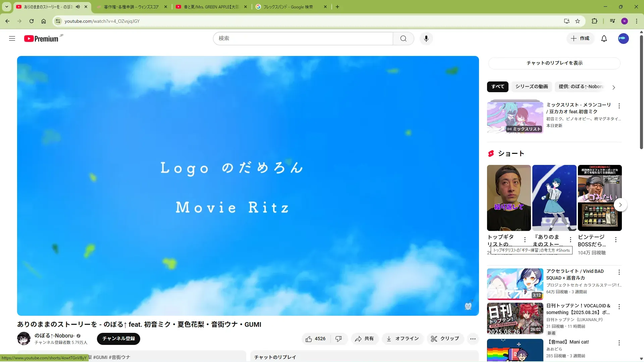The image size is (644, 362).
Task: Like the video with thumbs up
Action: 316,339
